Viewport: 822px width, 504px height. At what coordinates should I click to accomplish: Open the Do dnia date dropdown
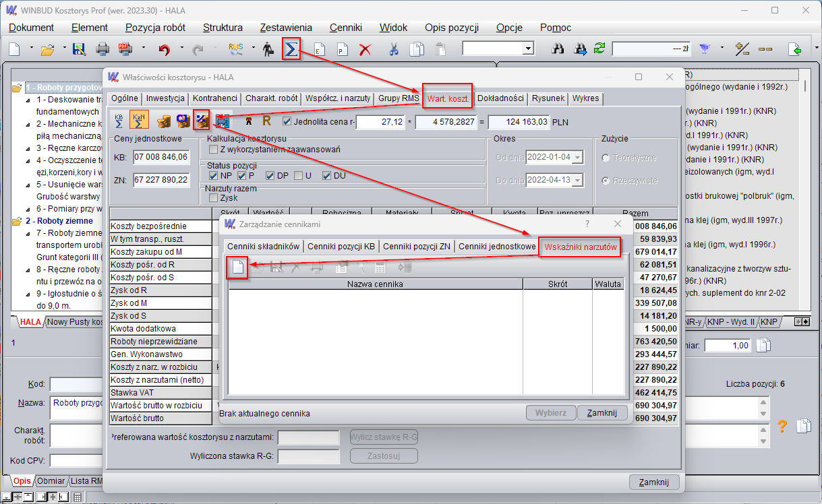(577, 180)
